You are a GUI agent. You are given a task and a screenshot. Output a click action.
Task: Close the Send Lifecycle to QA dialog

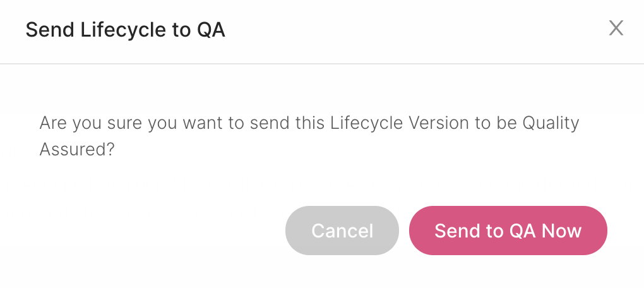pos(616,28)
